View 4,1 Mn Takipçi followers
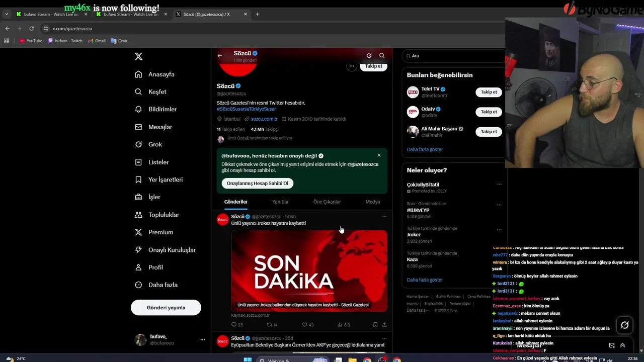 tap(265, 129)
